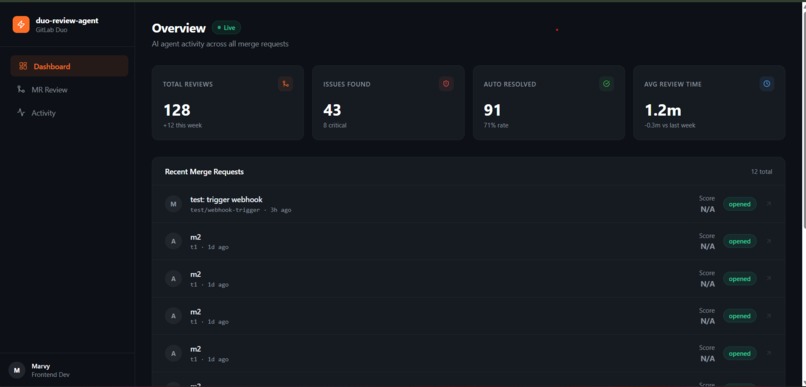Click the 'Recent Merge Requests' heading
This screenshot has width=806, height=387.
[x=204, y=172]
